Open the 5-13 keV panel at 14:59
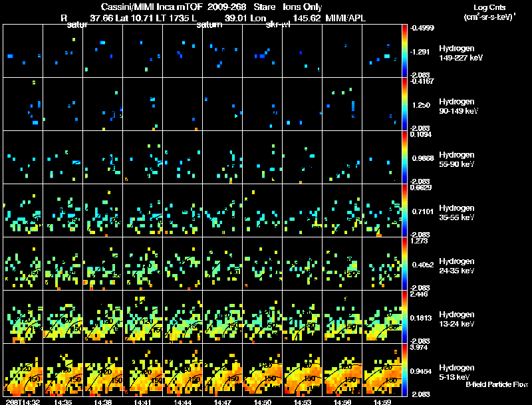 coord(382,370)
